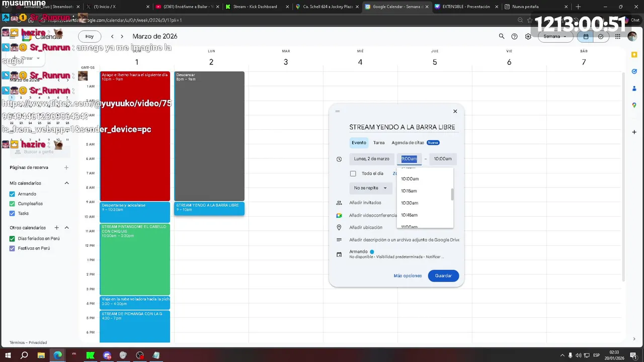Add other calendars with plus icon
The height and width of the screenshot is (362, 644).
[57, 228]
